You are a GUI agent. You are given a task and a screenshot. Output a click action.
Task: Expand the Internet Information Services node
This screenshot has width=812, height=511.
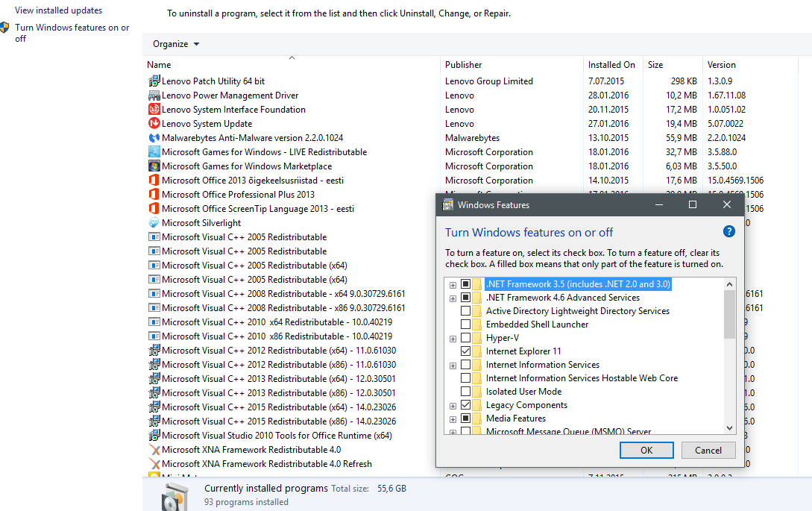click(x=453, y=366)
